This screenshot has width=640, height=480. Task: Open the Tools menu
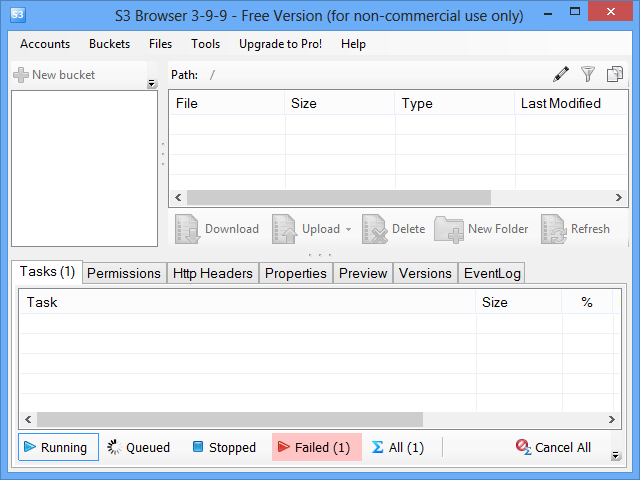[x=205, y=44]
